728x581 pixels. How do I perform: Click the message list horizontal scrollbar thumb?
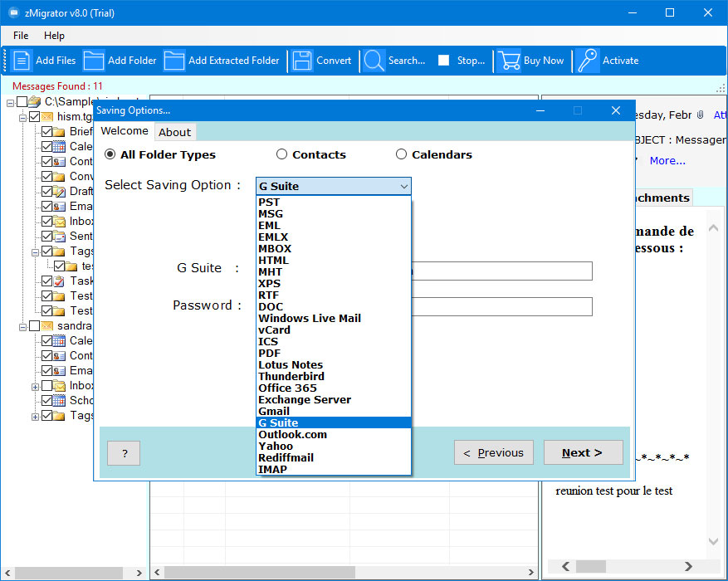(260, 572)
